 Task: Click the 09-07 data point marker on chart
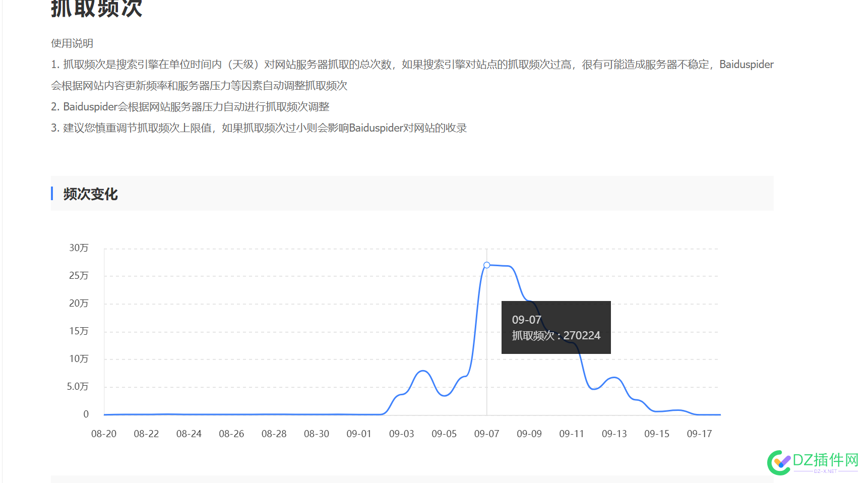pos(487,265)
